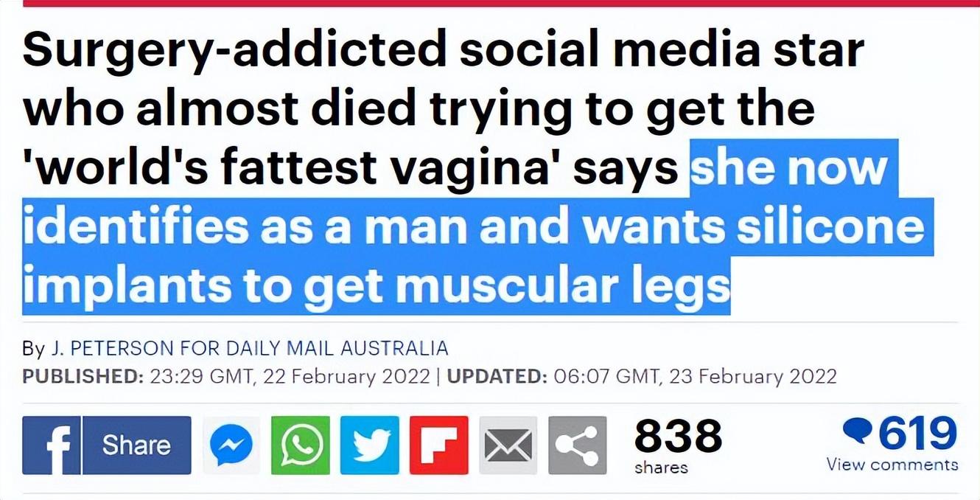
Task: Share article on Twitter
Action: (370, 445)
